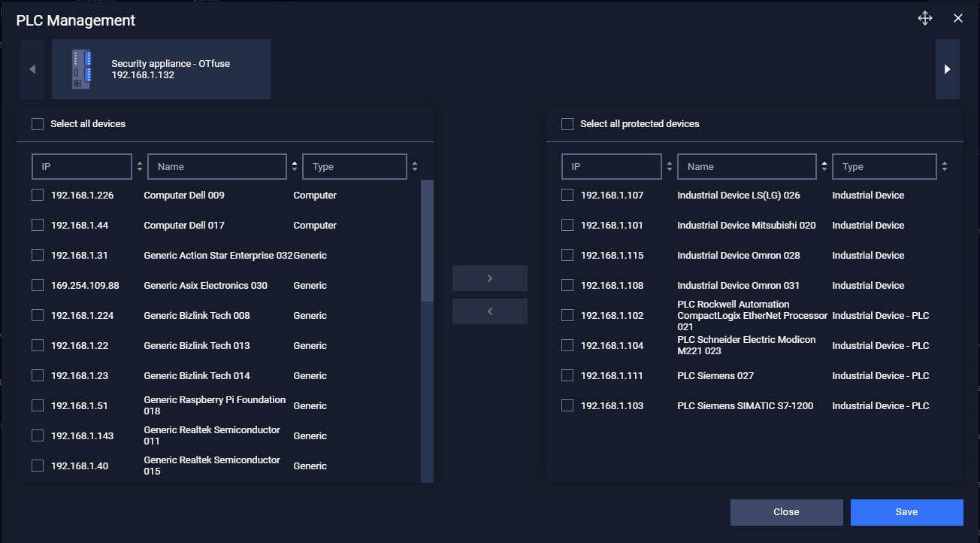Click the protected list Name filter field
The width and height of the screenshot is (980, 543).
pyautogui.click(x=747, y=167)
